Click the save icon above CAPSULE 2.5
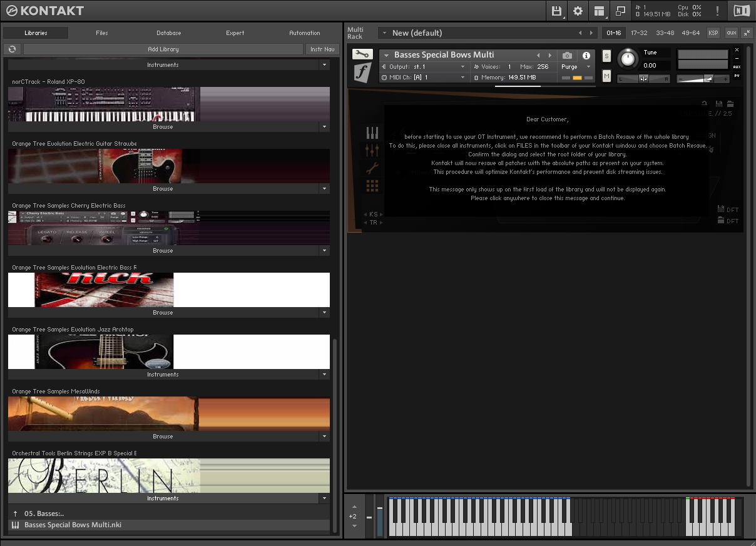756x546 pixels. point(719,104)
